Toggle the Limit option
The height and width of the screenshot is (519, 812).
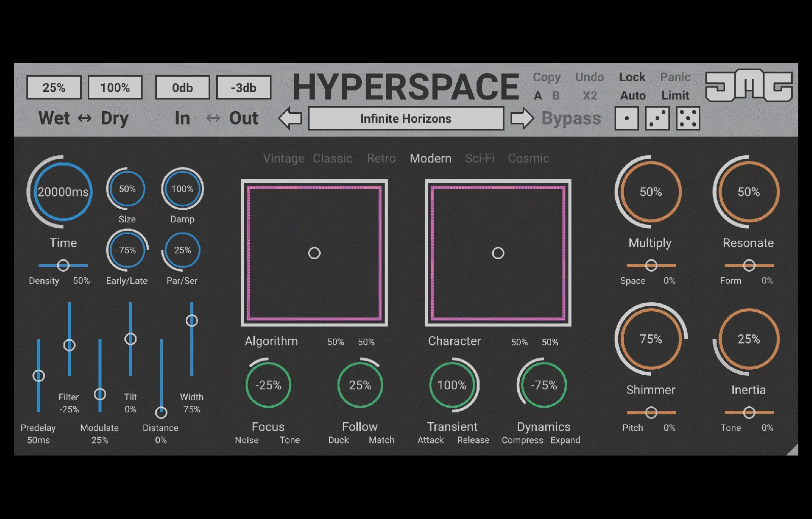pos(675,95)
